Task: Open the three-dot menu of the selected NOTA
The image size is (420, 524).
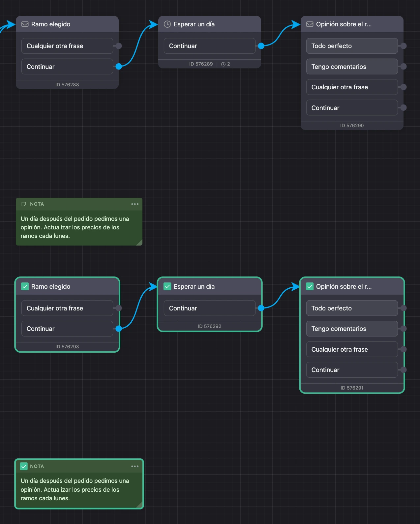Action: point(135,466)
